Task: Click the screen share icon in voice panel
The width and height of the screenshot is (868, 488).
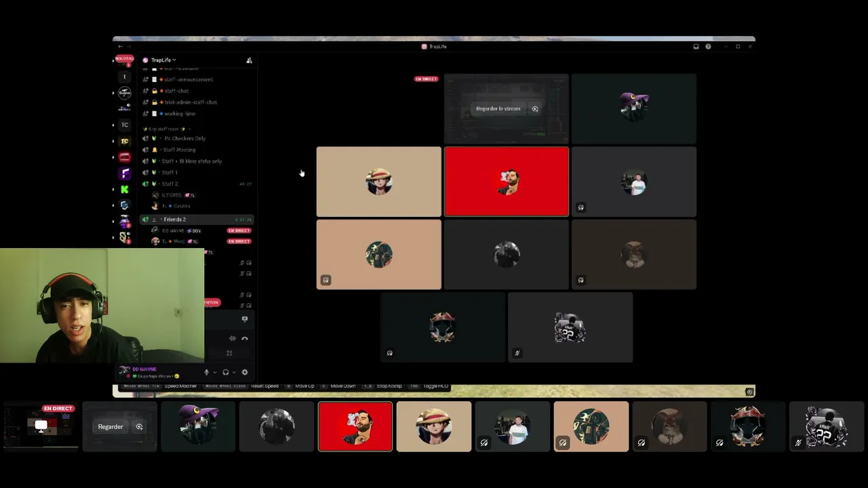Action: [245, 319]
